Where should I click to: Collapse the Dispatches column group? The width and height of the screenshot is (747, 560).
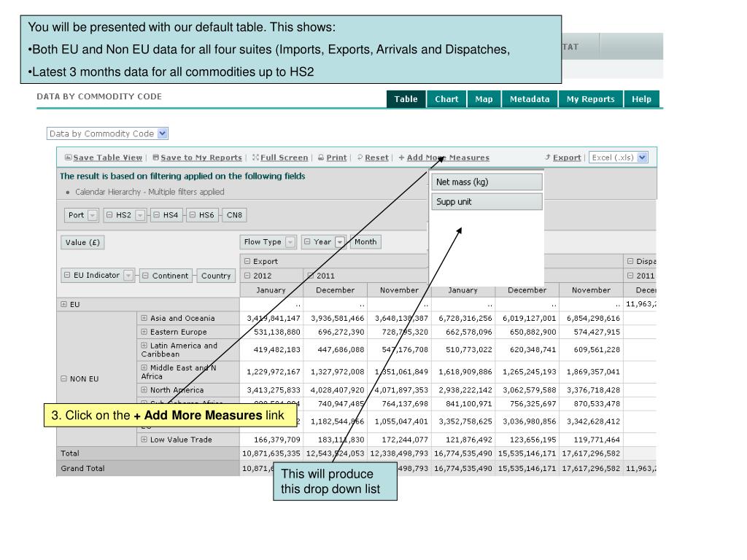pos(630,262)
